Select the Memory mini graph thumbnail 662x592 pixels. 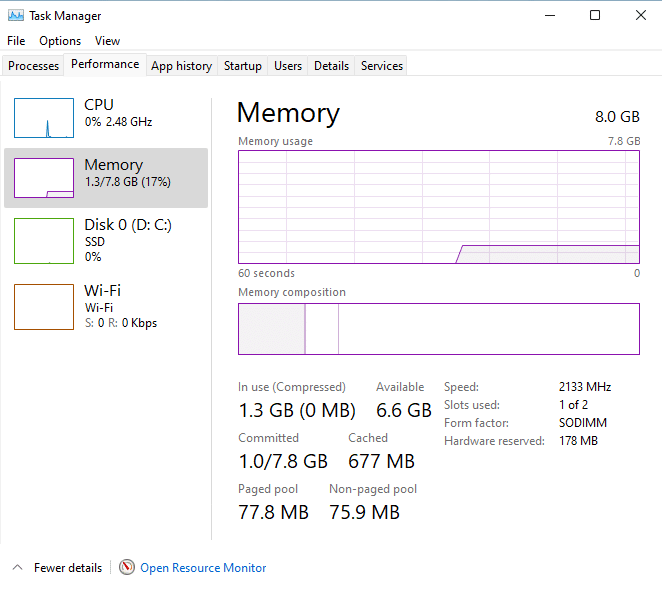click(x=44, y=178)
